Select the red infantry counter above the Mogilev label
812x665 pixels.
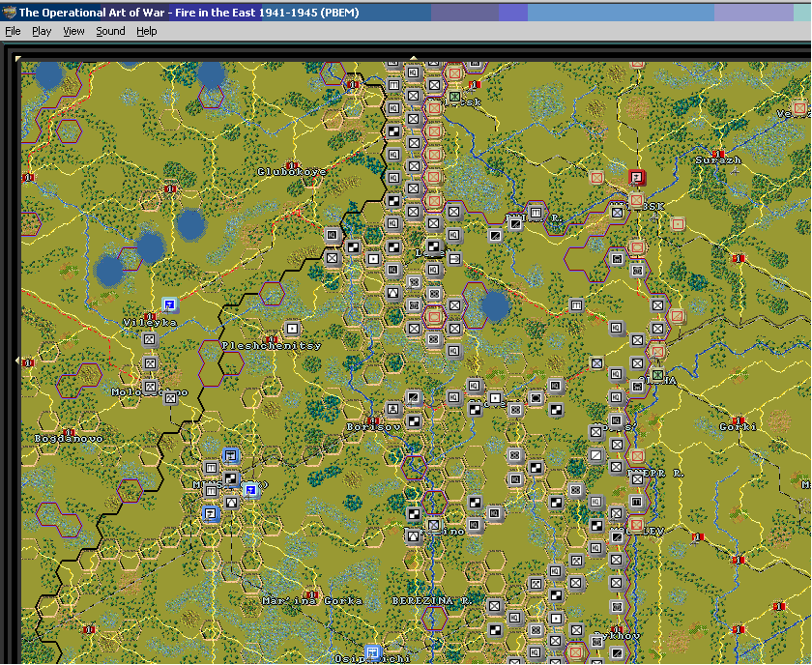(x=636, y=524)
